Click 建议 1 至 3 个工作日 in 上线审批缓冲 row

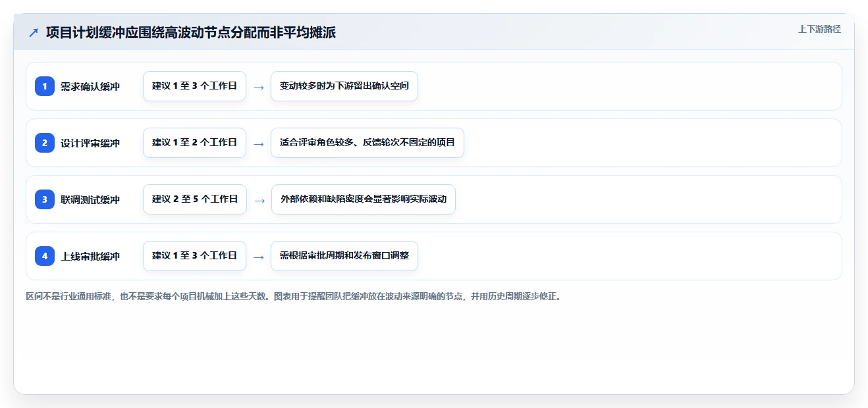pyautogui.click(x=194, y=256)
